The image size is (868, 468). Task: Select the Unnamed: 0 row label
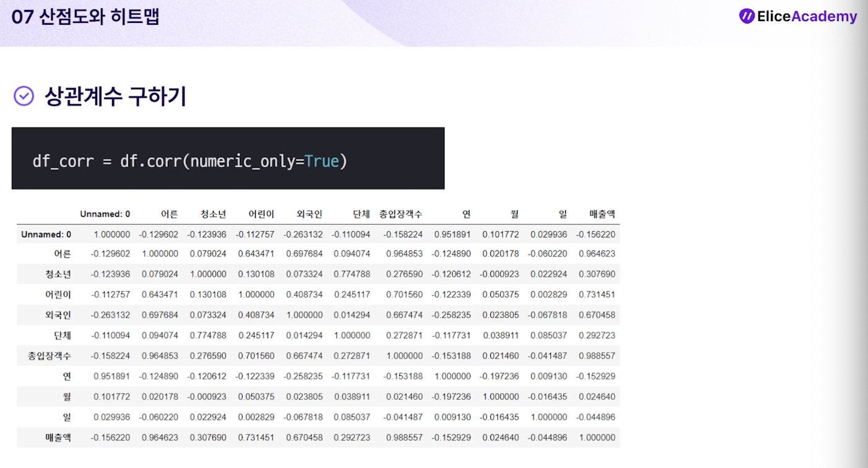point(46,235)
